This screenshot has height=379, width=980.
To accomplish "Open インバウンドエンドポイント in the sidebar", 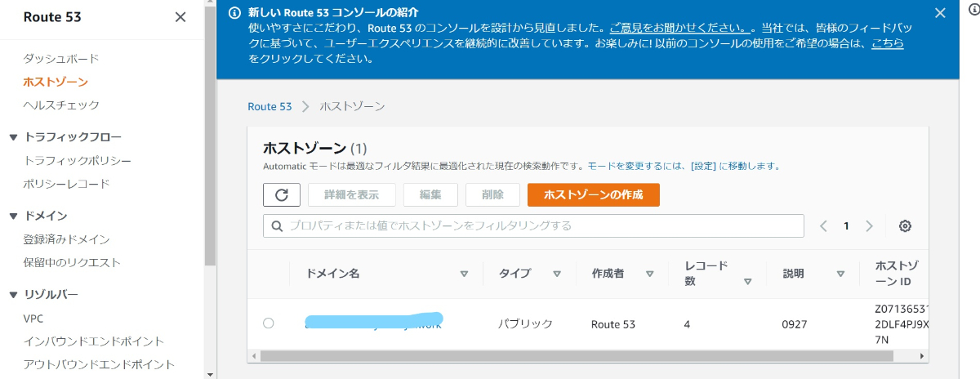I will tap(94, 341).
